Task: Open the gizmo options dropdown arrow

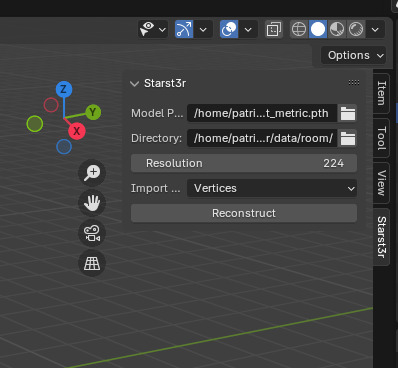Action: (203, 30)
